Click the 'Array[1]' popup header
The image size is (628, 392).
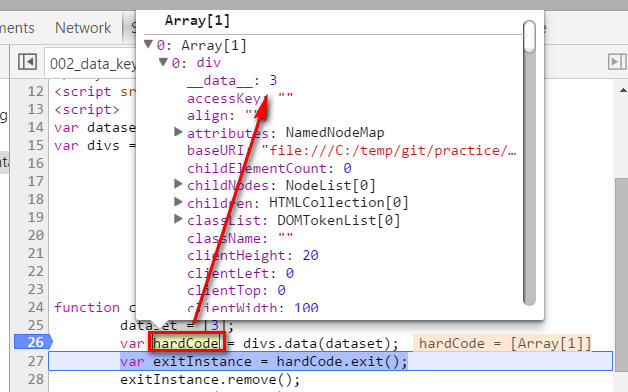[x=197, y=20]
